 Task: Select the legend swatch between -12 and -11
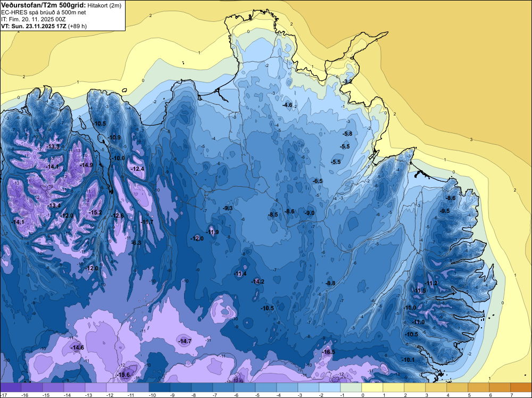117,387
